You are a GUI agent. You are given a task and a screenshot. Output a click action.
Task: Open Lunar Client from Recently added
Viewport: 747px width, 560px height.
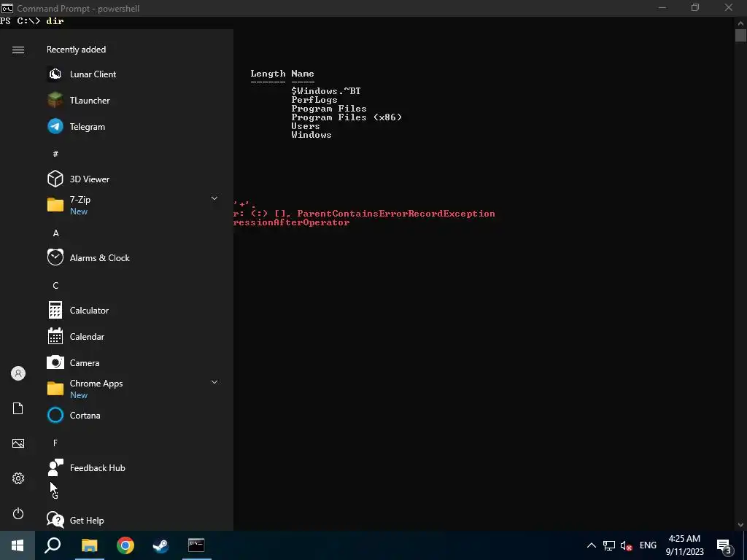[93, 74]
